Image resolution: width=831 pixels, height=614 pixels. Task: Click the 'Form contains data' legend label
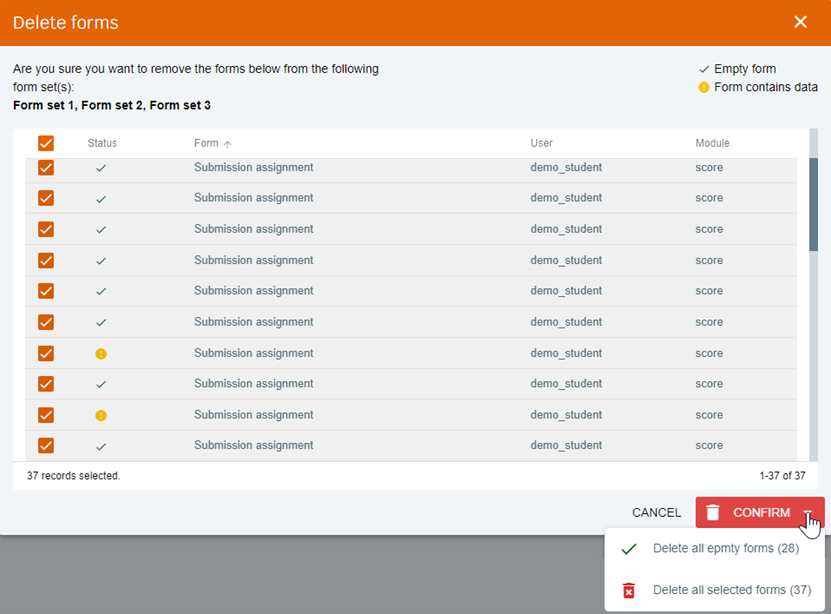[766, 87]
